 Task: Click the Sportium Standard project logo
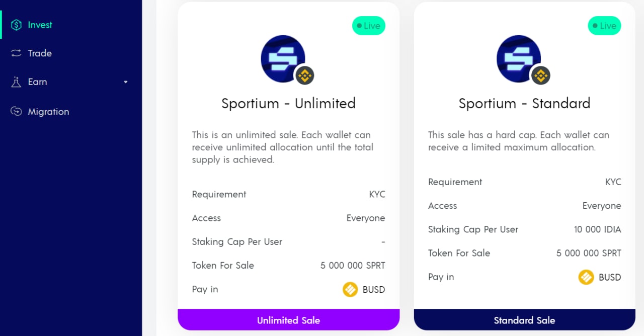click(x=518, y=58)
